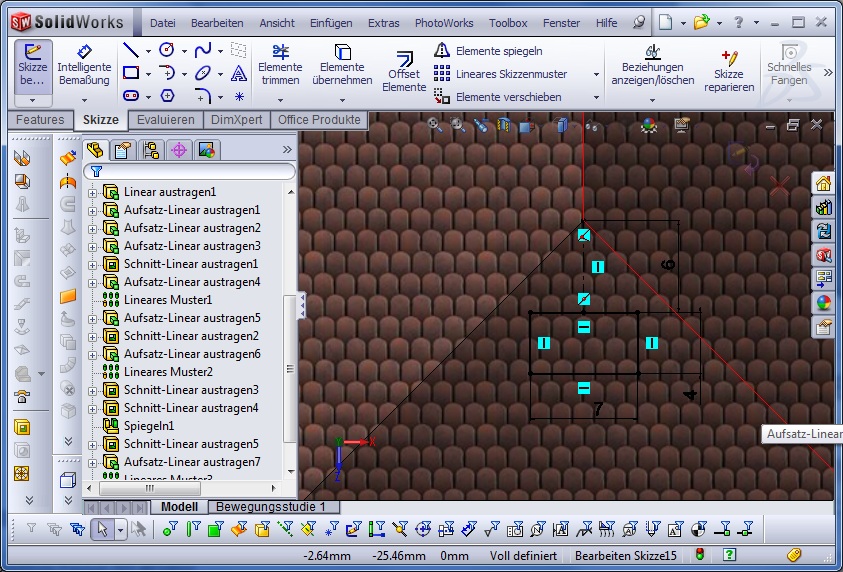Open the ConfigurationManager panel tab icon
The height and width of the screenshot is (572, 843).
(151, 150)
